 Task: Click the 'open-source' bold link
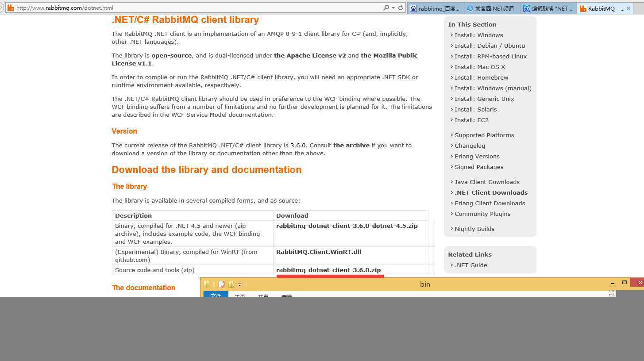click(x=171, y=55)
